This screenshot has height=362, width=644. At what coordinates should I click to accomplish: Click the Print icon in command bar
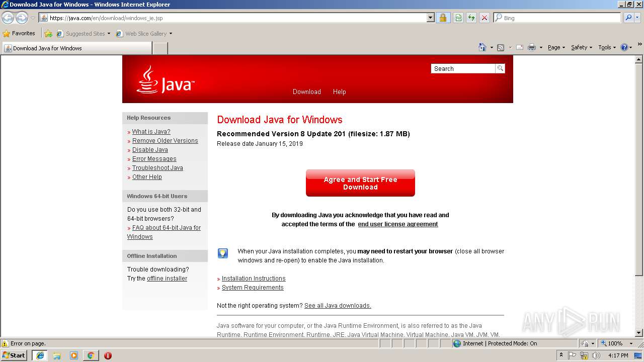[531, 47]
